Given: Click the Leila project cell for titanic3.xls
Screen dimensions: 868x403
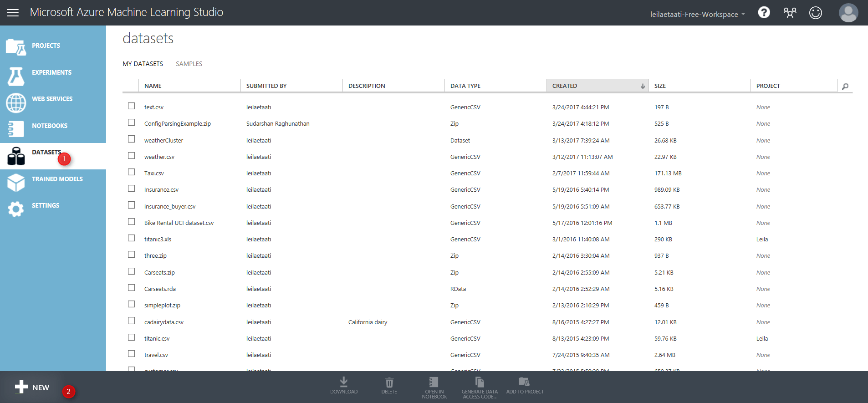Looking at the screenshot, I should [762, 239].
